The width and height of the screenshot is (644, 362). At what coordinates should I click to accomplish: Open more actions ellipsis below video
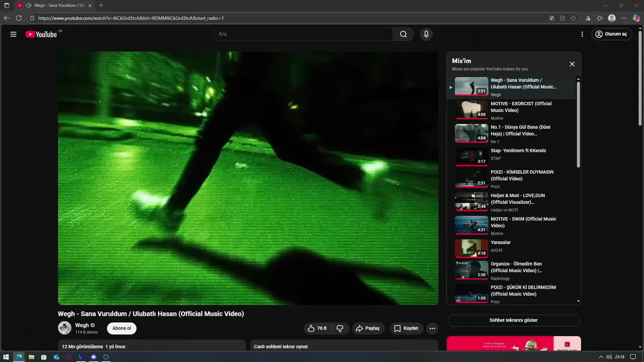click(x=432, y=328)
